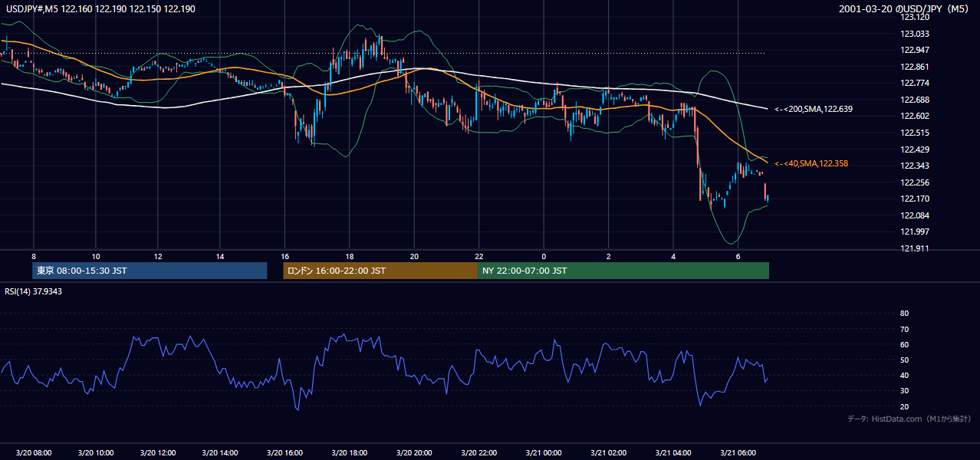980x460 pixels.
Task: Click price level 122.343 on the axis
Action: (x=915, y=166)
